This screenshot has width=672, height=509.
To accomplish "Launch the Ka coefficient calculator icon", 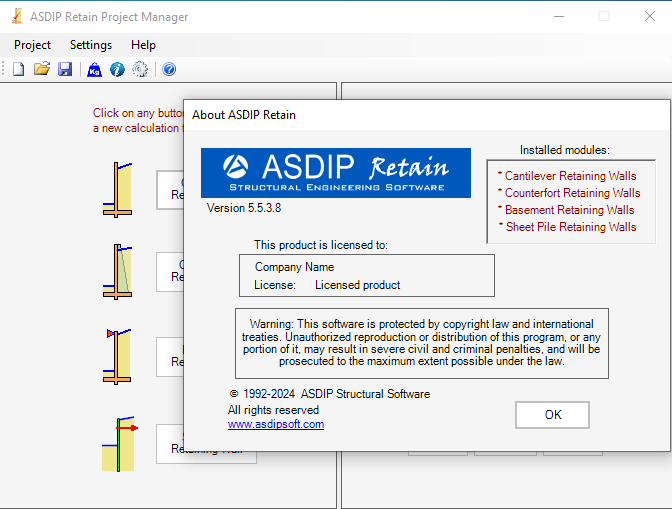I will pyautogui.click(x=94, y=69).
